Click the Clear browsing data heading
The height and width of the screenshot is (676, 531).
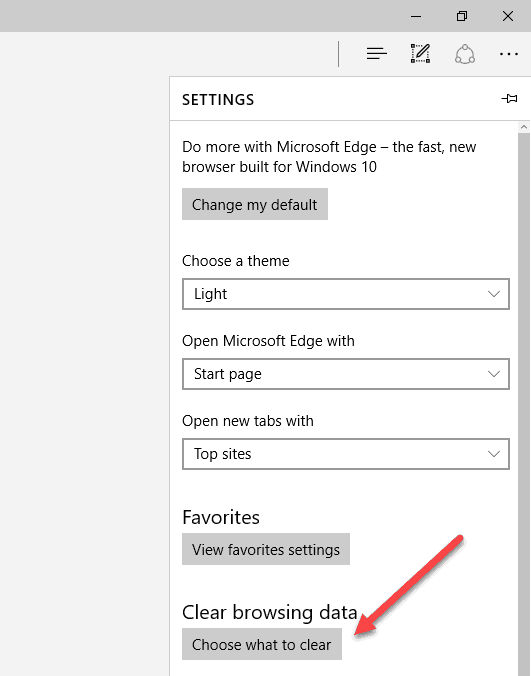(270, 612)
